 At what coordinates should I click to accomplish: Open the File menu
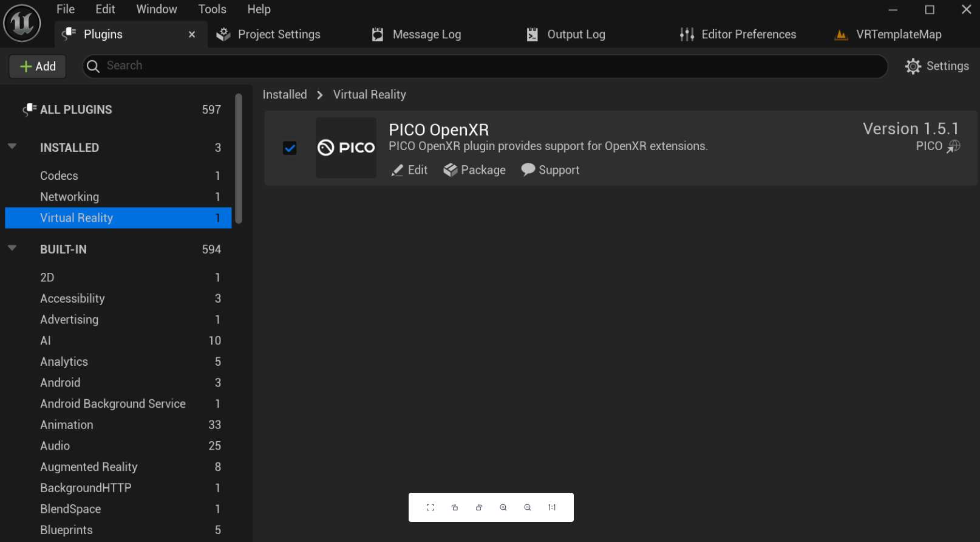[66, 9]
